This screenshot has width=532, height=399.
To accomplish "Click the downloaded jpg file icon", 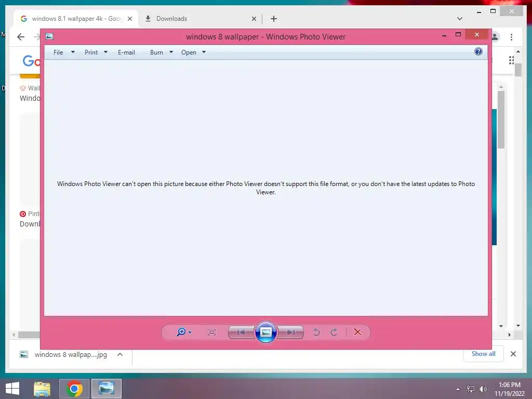I will (24, 354).
